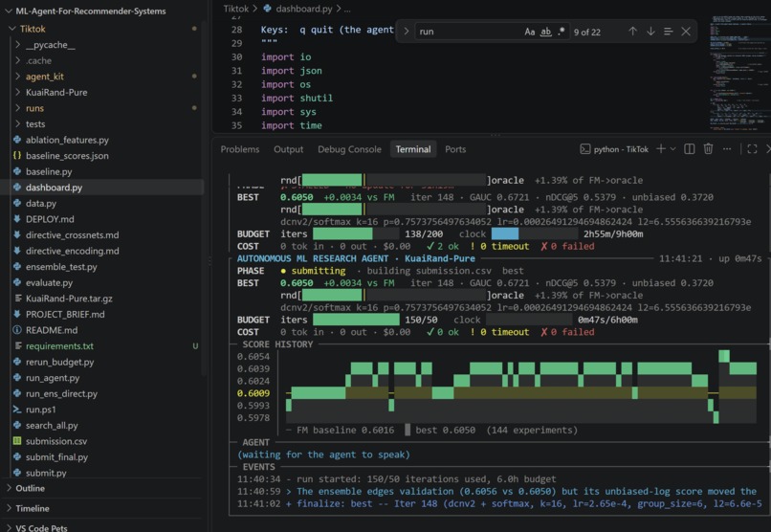Open submit_final.py file
Screen dimensions: 771x532
[56, 456]
